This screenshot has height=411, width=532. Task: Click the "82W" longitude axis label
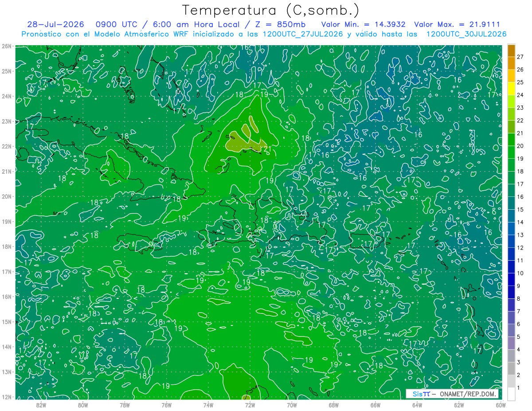[41, 405]
